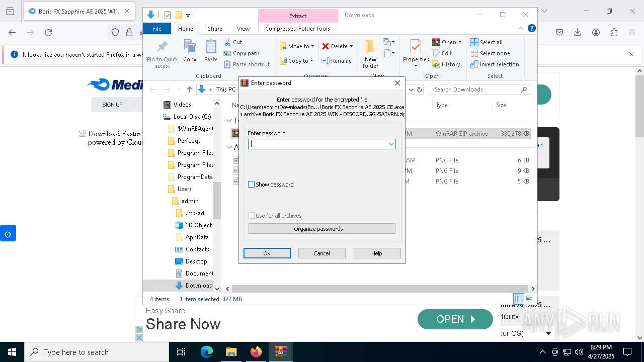
Task: Select the Desktop item in the tree
Action: (x=196, y=261)
